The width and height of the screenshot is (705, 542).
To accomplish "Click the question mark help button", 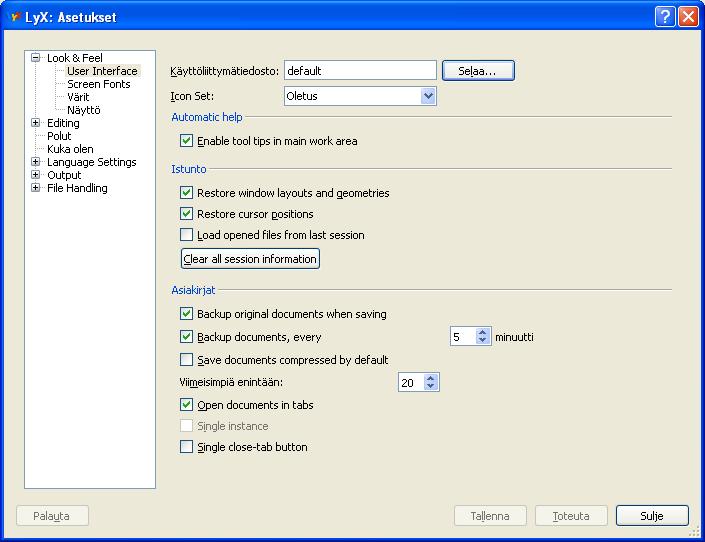I will 665,17.
